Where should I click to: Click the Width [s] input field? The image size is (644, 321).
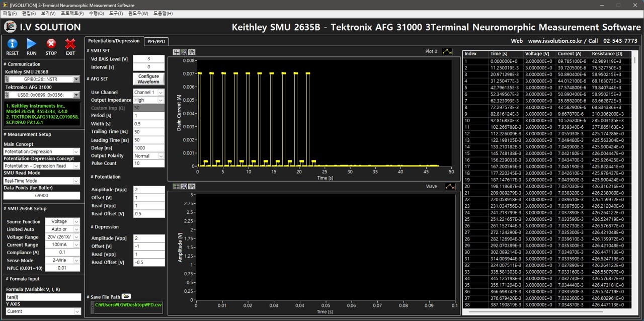pos(148,124)
